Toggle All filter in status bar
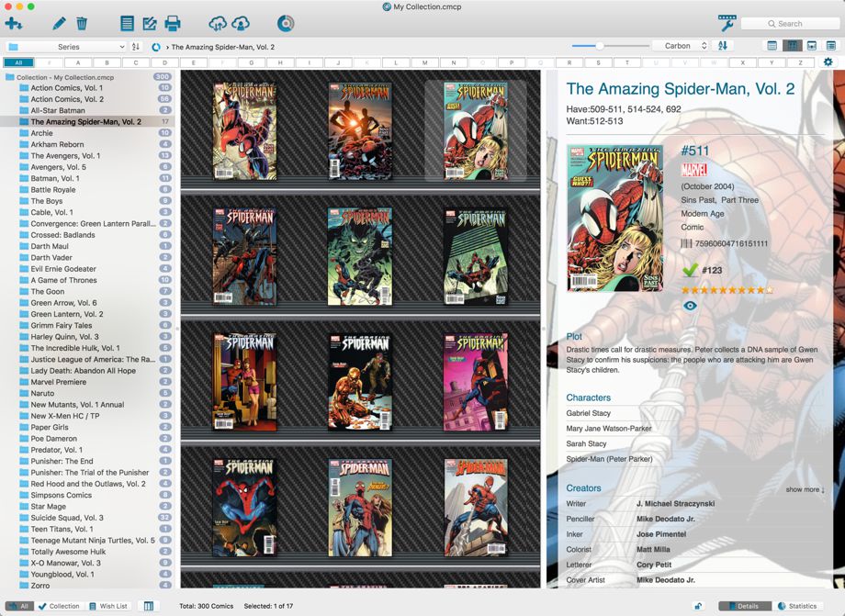 (19, 606)
